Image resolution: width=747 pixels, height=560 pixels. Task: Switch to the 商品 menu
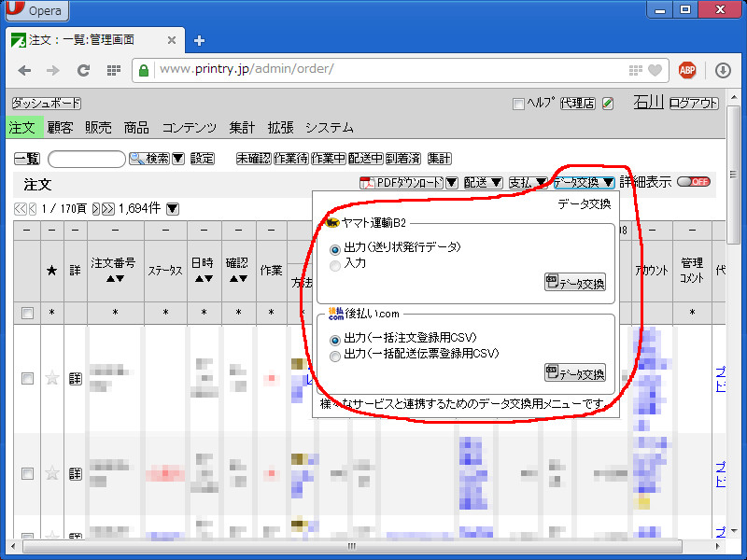pos(136,128)
